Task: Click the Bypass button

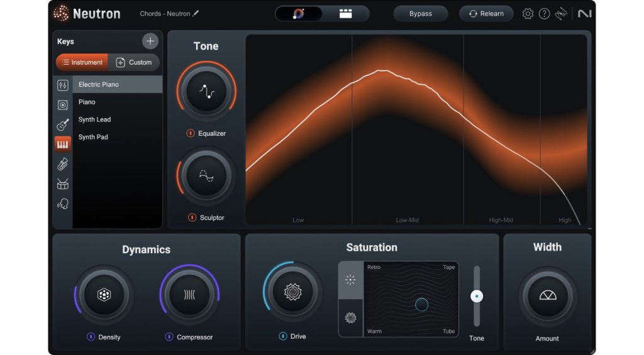Action: pyautogui.click(x=420, y=14)
